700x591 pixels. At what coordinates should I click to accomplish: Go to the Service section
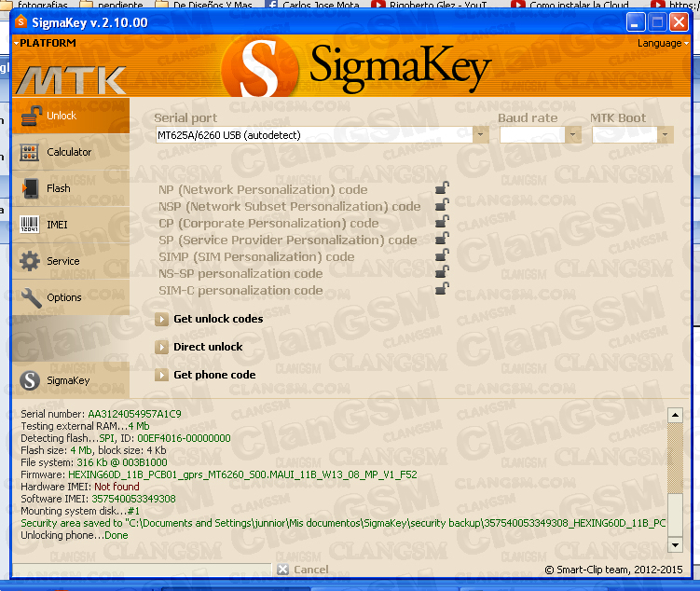[x=71, y=261]
